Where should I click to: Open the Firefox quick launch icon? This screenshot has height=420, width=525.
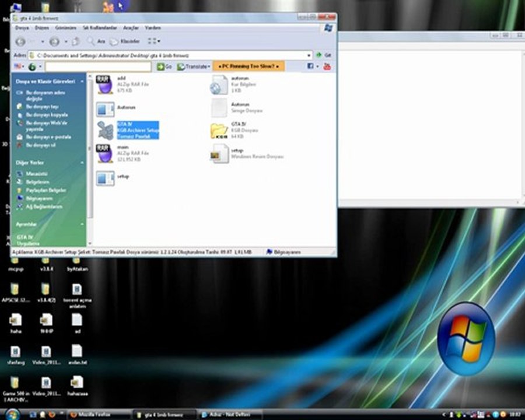coord(52,414)
